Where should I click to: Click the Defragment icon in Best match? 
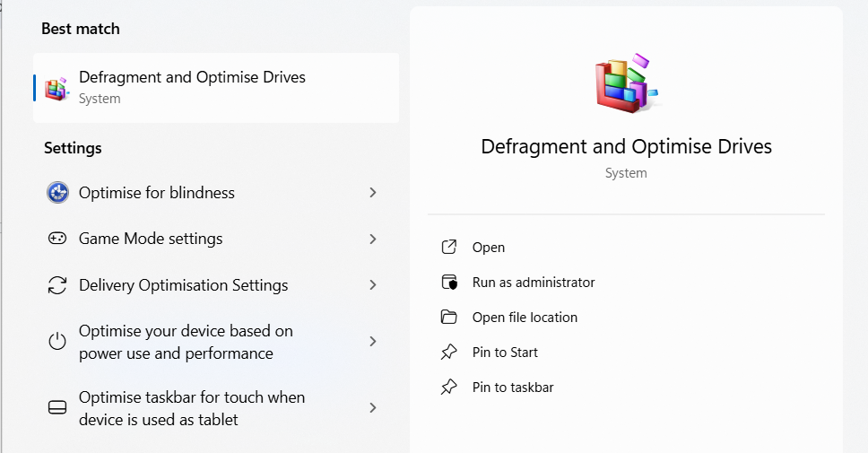click(57, 88)
